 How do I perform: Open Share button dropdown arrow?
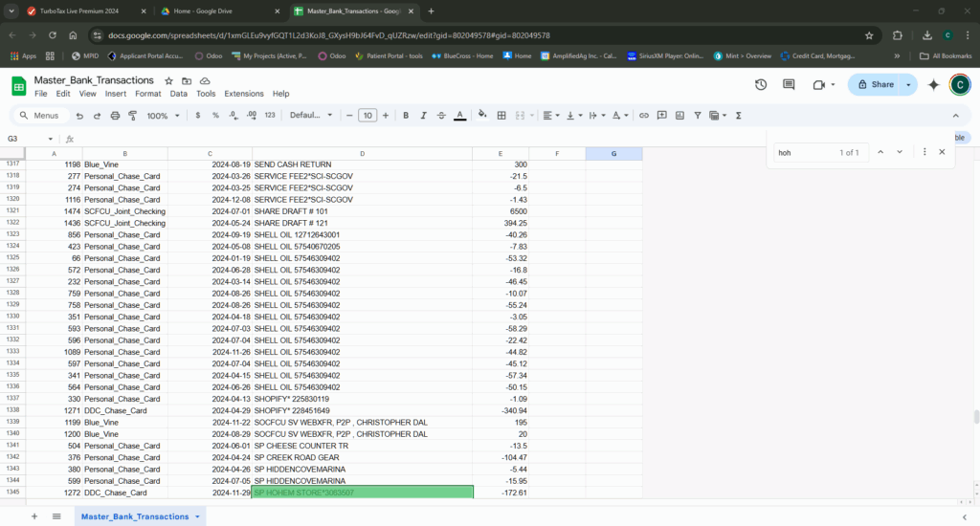pyautogui.click(x=908, y=84)
